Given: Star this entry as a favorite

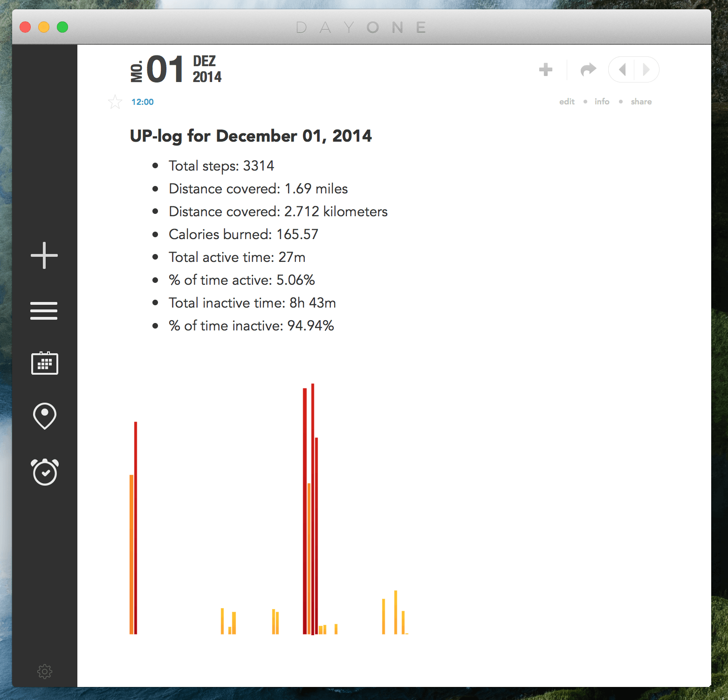Looking at the screenshot, I should (115, 102).
